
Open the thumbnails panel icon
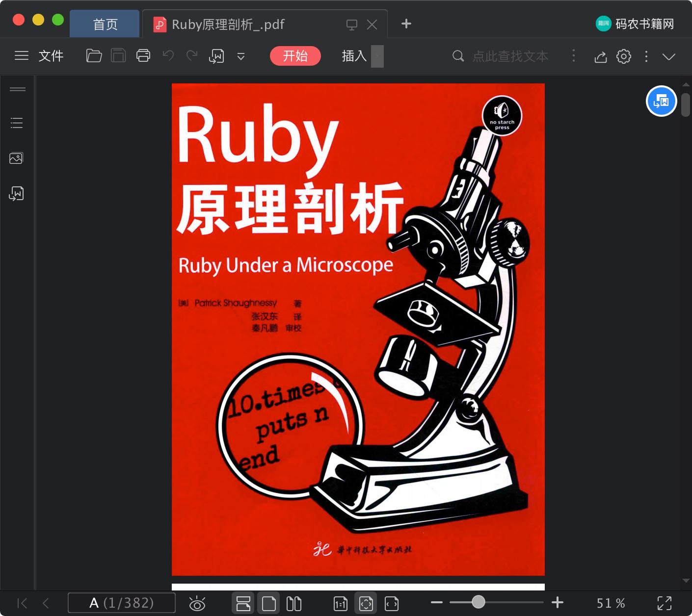pyautogui.click(x=16, y=158)
